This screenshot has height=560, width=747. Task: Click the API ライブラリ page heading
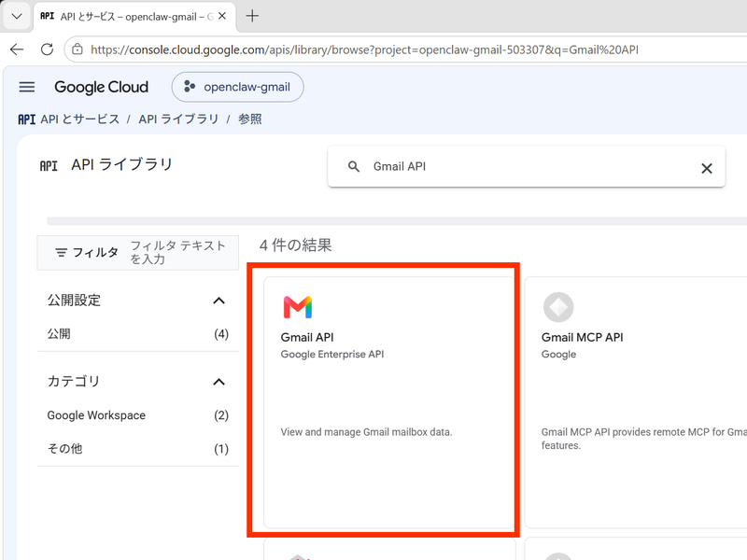tap(121, 164)
